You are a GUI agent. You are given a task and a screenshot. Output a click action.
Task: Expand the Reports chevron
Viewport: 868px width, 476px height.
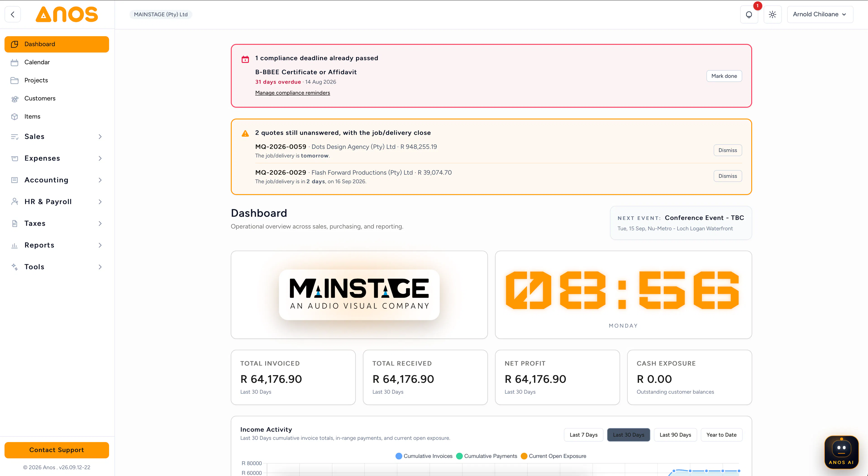click(100, 245)
